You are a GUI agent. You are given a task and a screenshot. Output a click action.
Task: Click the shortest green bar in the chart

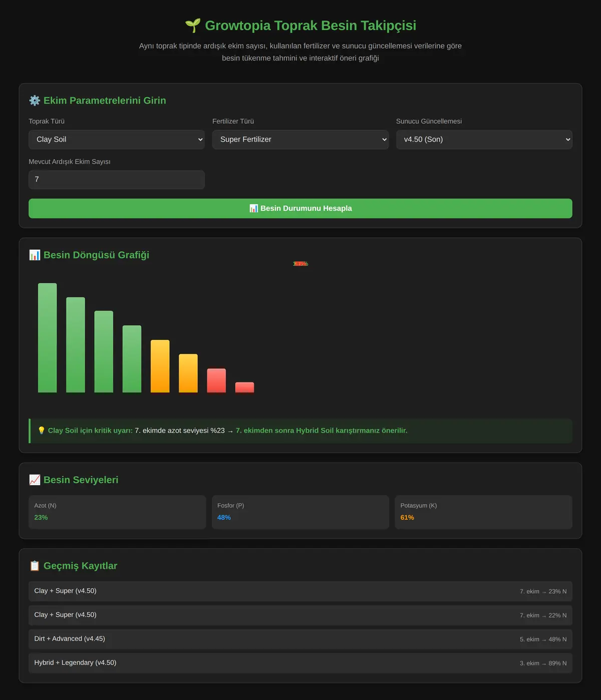(132, 359)
